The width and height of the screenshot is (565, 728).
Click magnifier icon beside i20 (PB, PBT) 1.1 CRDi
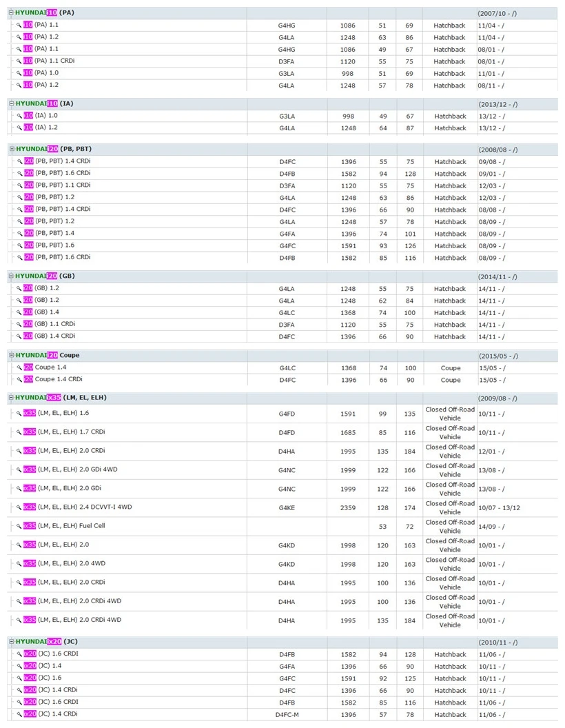(x=20, y=185)
